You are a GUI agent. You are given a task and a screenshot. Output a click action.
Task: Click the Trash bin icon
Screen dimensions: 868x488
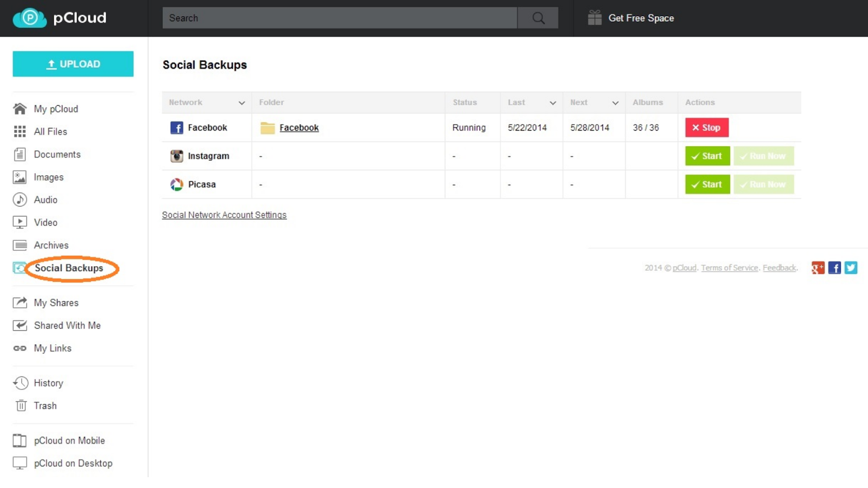[x=21, y=406]
